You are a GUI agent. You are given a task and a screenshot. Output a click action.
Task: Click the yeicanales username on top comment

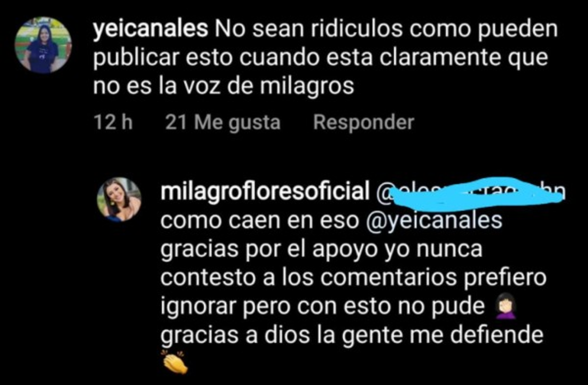coord(150,31)
